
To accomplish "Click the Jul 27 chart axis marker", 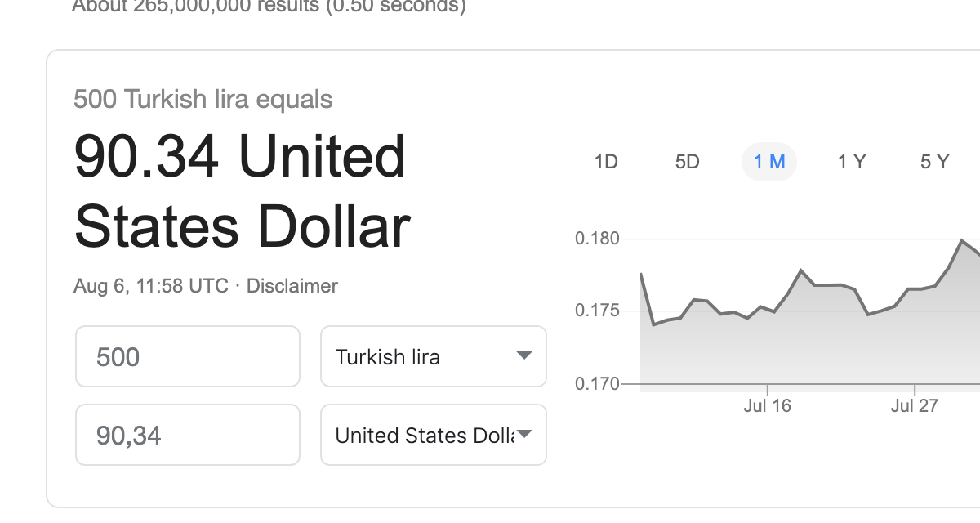I will click(x=914, y=405).
